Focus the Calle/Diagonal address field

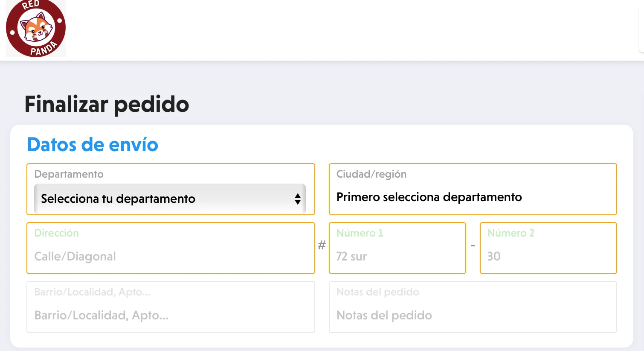tap(171, 256)
